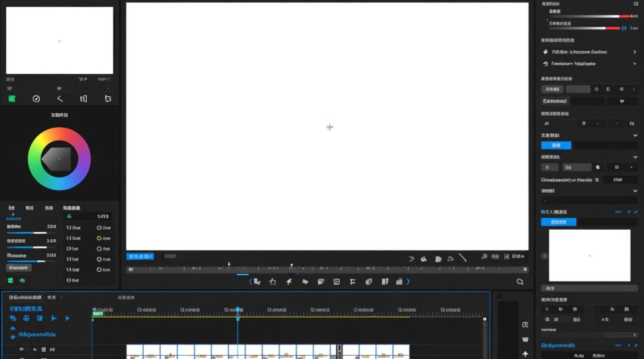Viewport: 644px width, 359px height.
Task: Click the gray button below the left sliders
Action: coord(19,268)
